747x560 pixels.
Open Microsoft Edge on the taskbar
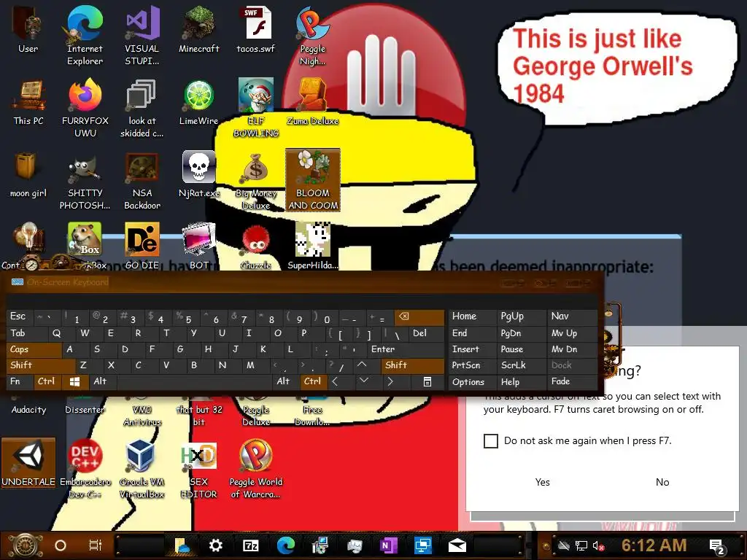coord(285,545)
